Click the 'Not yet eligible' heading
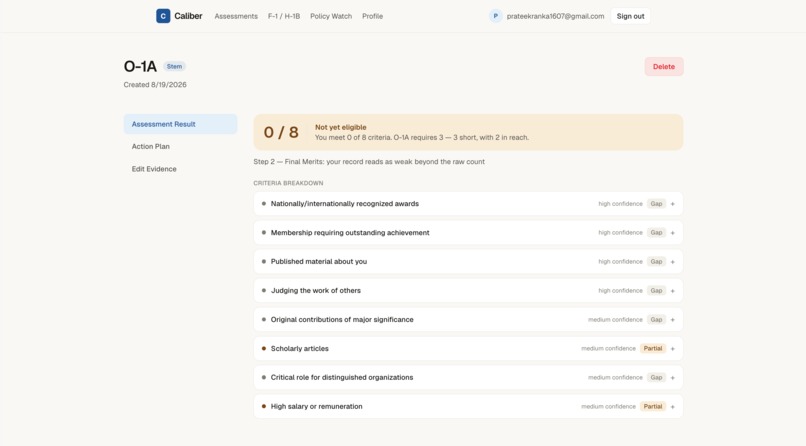 point(340,127)
